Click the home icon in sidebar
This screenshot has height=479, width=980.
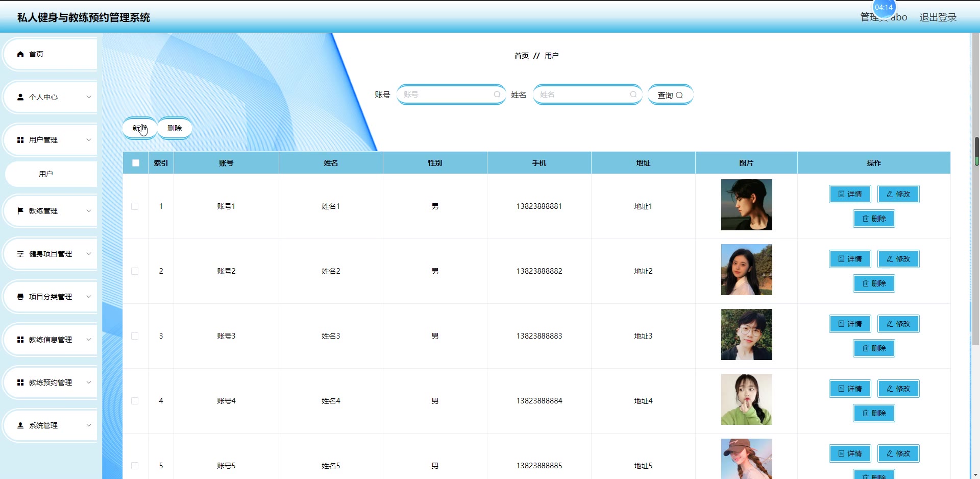pyautogui.click(x=20, y=54)
